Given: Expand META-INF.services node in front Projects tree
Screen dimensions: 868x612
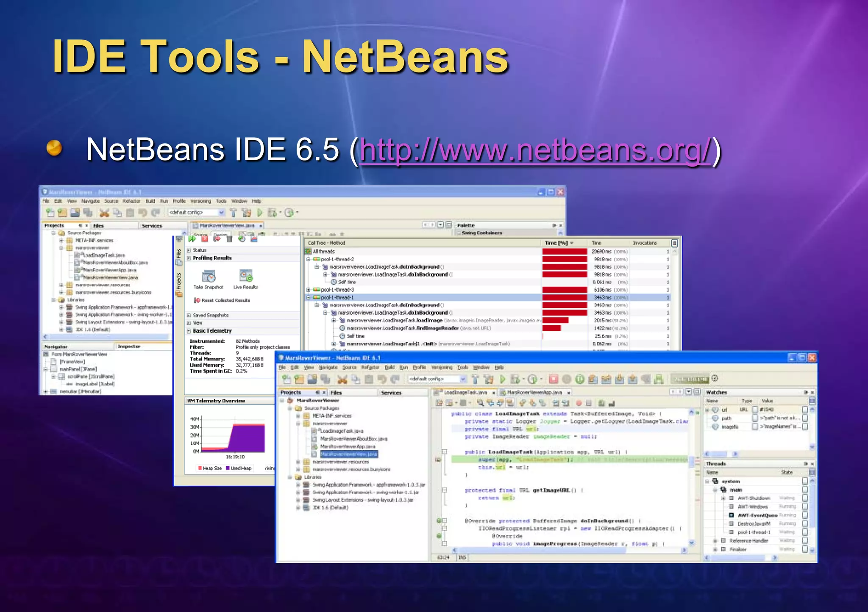Looking at the screenshot, I should (298, 416).
